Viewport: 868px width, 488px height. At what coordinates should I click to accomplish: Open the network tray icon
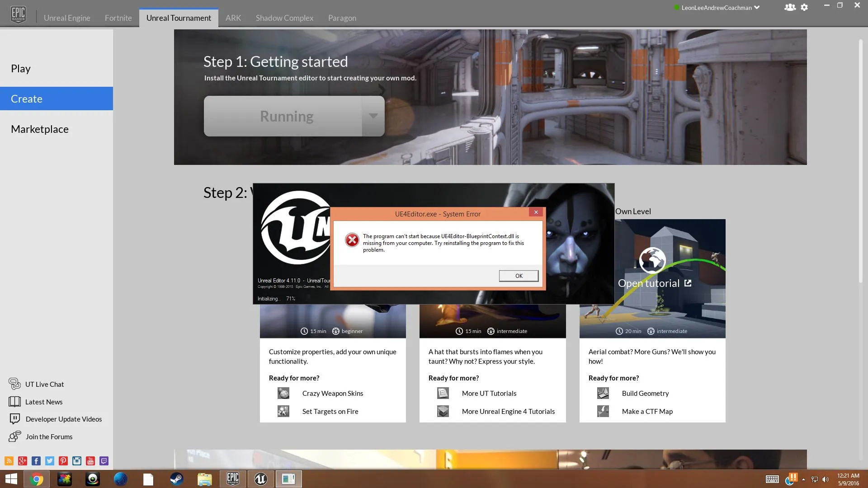pyautogui.click(x=815, y=479)
